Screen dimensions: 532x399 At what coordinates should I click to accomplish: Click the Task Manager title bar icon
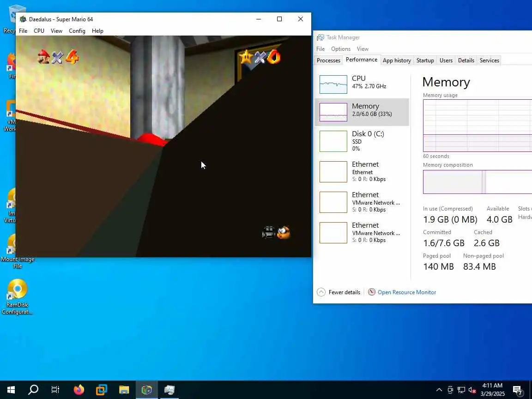[320, 37]
